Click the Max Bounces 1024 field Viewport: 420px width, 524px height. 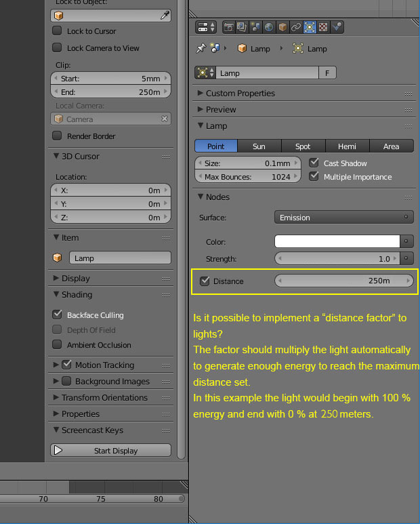pyautogui.click(x=248, y=176)
